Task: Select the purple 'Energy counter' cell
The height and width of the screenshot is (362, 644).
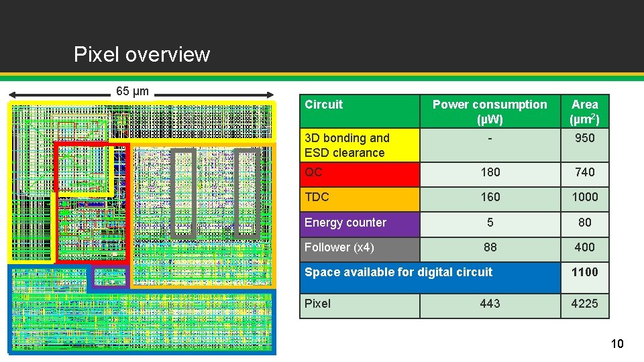Action: pyautogui.click(x=360, y=225)
